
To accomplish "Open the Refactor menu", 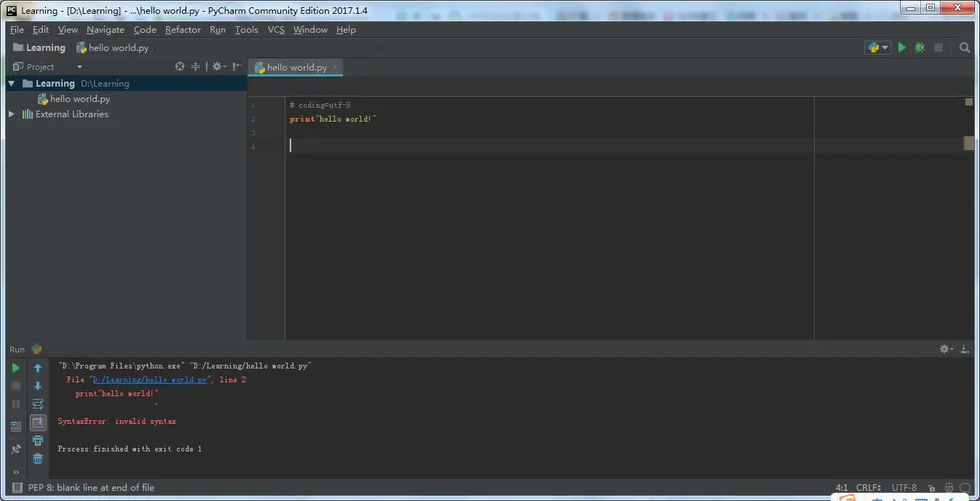I will (183, 29).
